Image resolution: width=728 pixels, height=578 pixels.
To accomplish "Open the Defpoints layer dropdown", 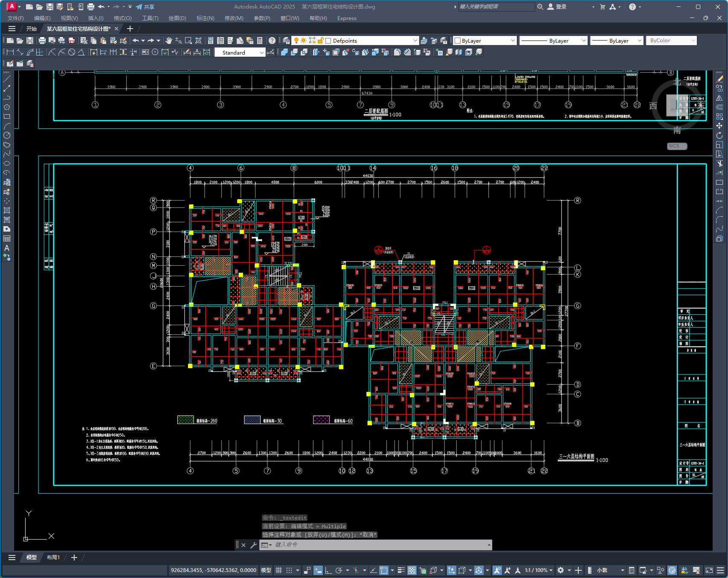I will click(415, 41).
